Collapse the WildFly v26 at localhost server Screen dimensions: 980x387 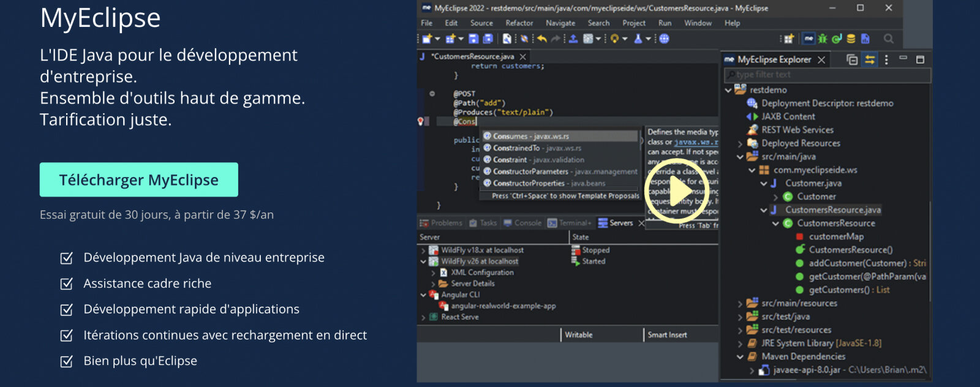[423, 261]
